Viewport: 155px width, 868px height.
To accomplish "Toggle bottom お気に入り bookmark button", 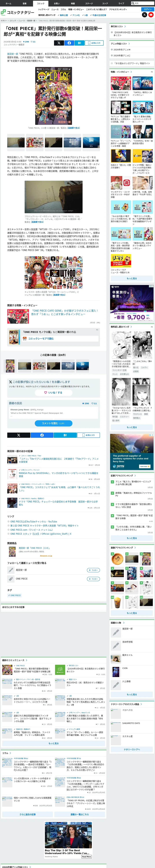I will click(x=89, y=435).
